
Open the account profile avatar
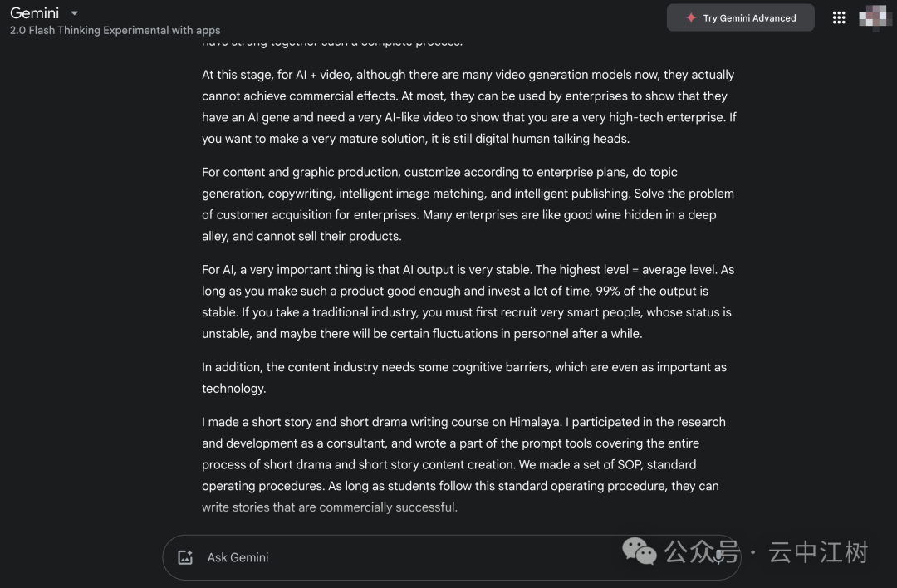[x=874, y=17]
